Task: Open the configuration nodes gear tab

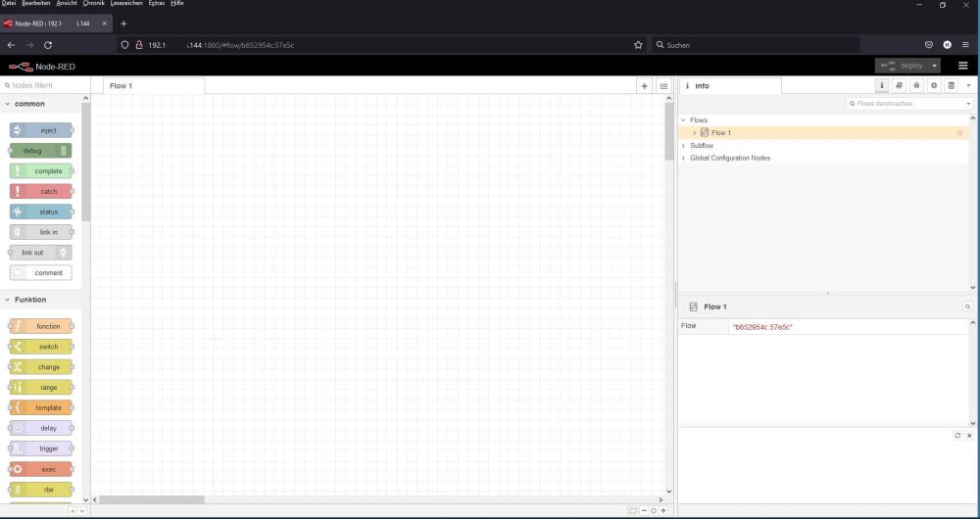Action: click(934, 86)
